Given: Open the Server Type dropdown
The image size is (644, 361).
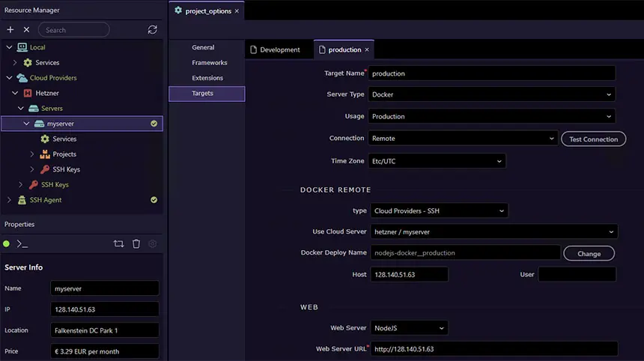Looking at the screenshot, I should pyautogui.click(x=492, y=94).
